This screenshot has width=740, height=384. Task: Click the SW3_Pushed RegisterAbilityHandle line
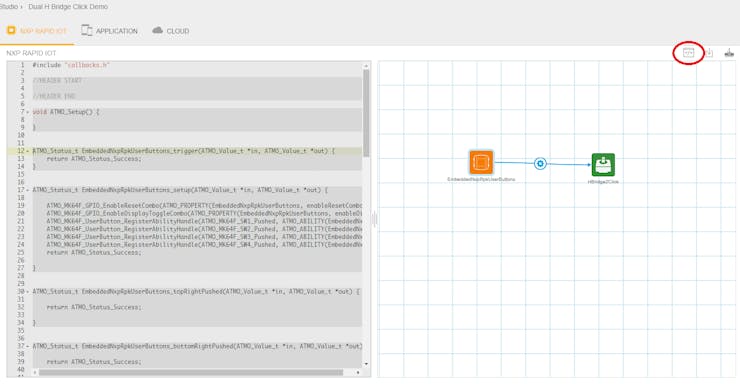204,237
